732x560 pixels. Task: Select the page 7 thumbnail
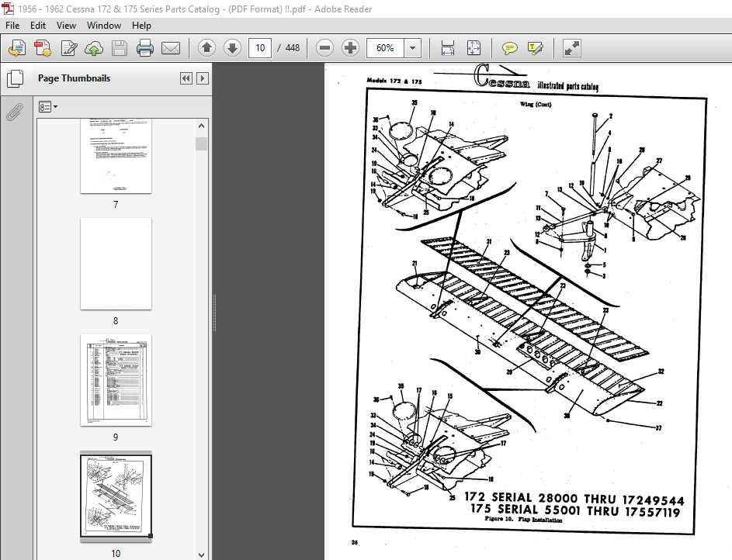coord(116,156)
